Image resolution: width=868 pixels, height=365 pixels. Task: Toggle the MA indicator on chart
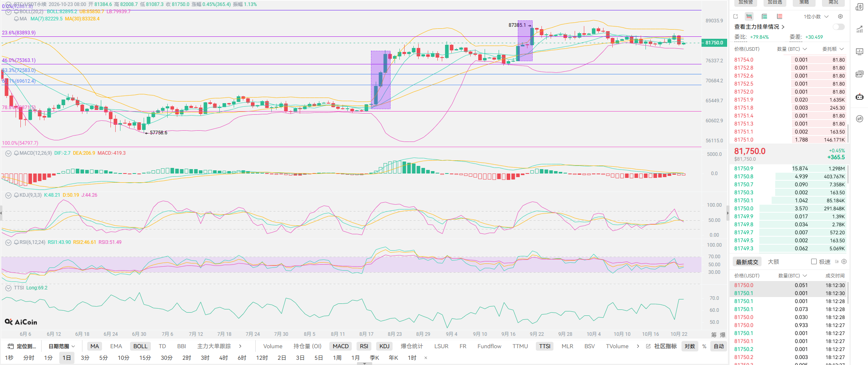tap(94, 346)
